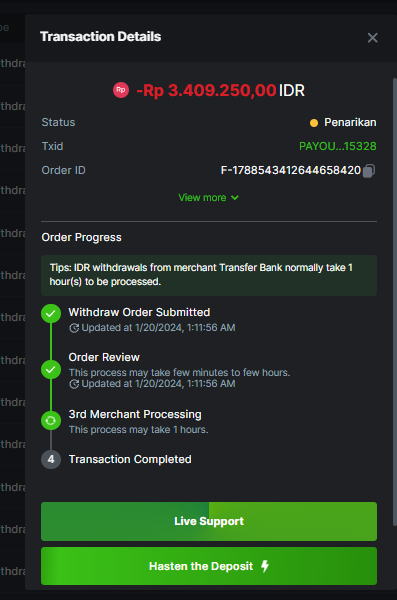This screenshot has height=600, width=397.
Task: Open the PAYOU...15328 Txid link
Action: (x=338, y=146)
